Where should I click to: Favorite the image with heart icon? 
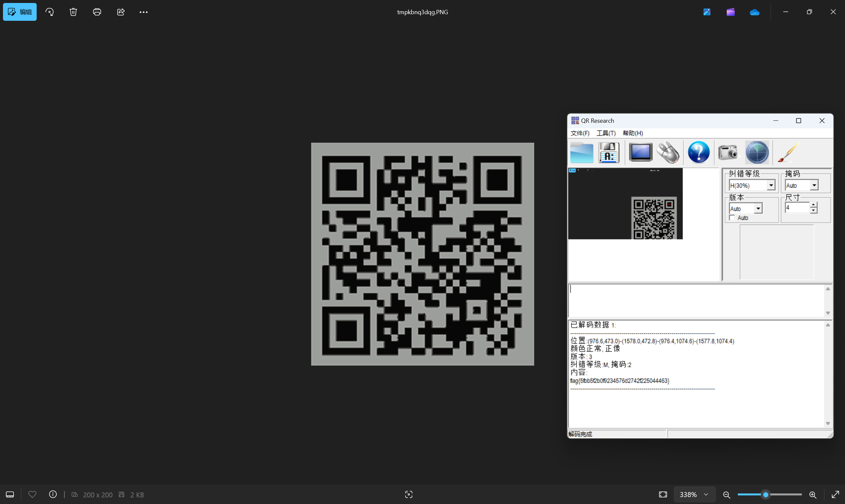pyautogui.click(x=32, y=494)
